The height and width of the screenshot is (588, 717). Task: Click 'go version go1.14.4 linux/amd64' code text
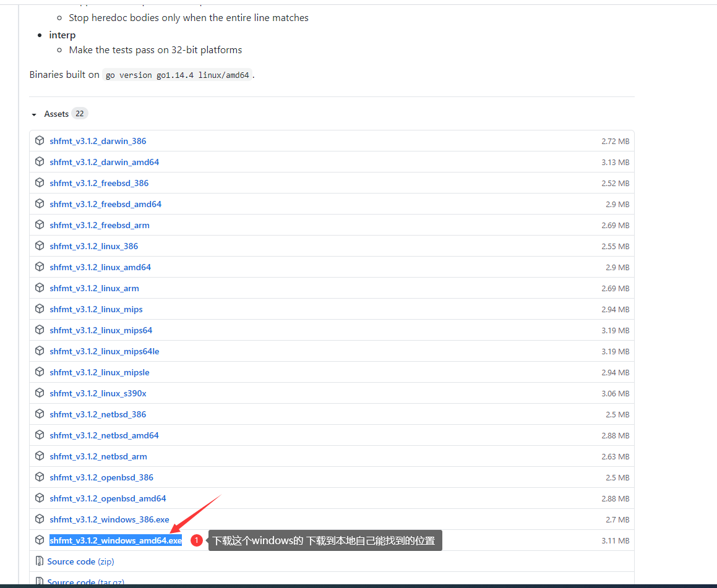tap(178, 75)
